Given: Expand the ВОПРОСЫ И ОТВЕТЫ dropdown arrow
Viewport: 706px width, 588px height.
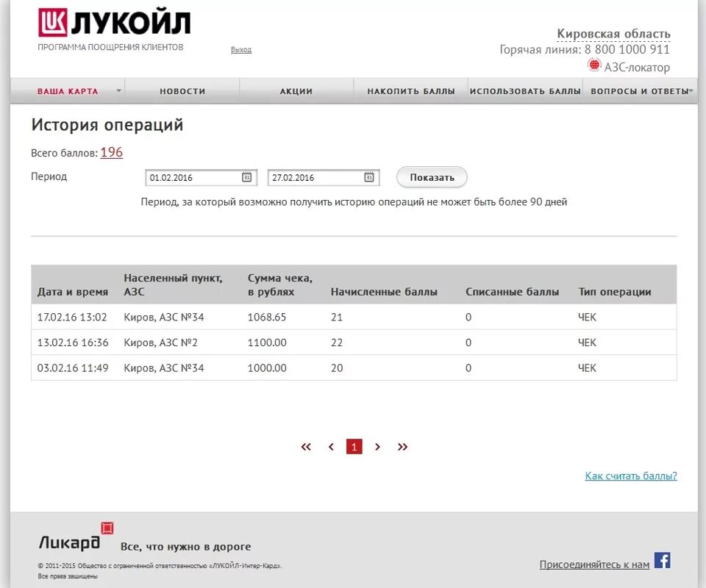Looking at the screenshot, I should [691, 91].
